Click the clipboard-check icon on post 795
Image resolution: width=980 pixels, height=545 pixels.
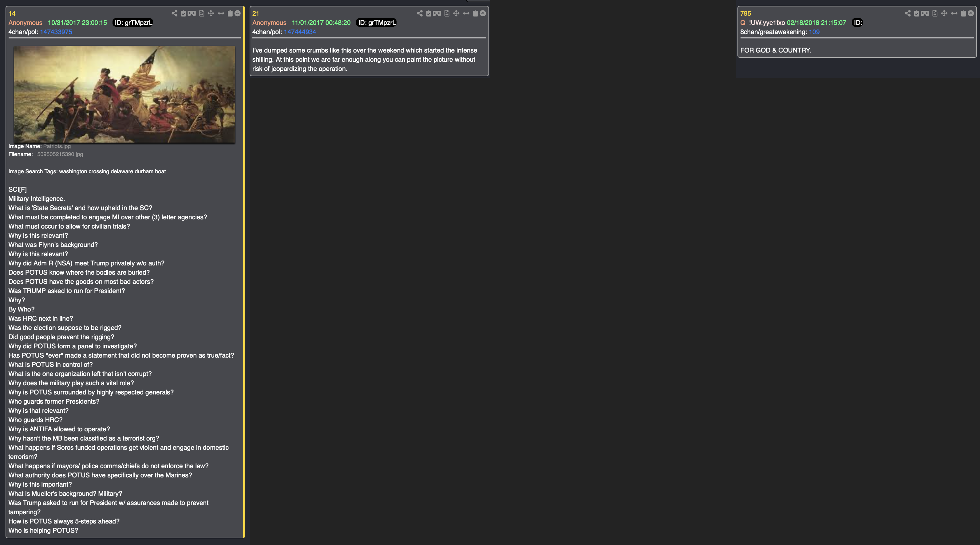point(917,13)
